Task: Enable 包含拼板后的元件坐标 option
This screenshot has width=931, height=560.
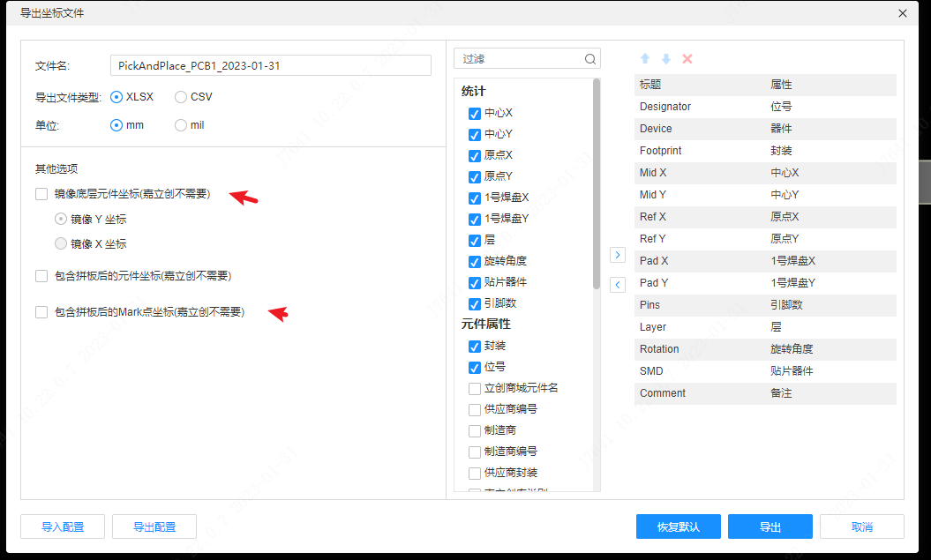Action: tap(41, 275)
